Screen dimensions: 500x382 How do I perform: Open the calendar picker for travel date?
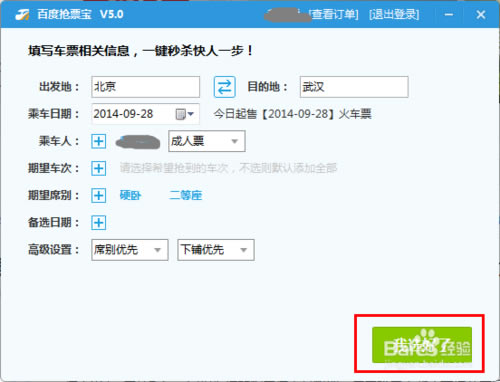point(184,114)
